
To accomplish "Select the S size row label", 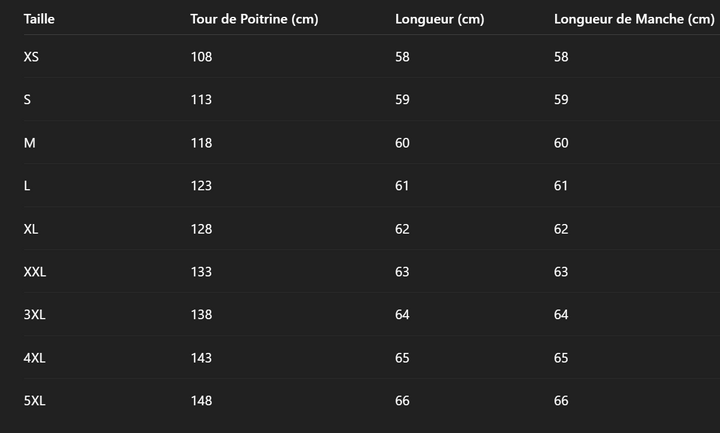I will (28, 100).
